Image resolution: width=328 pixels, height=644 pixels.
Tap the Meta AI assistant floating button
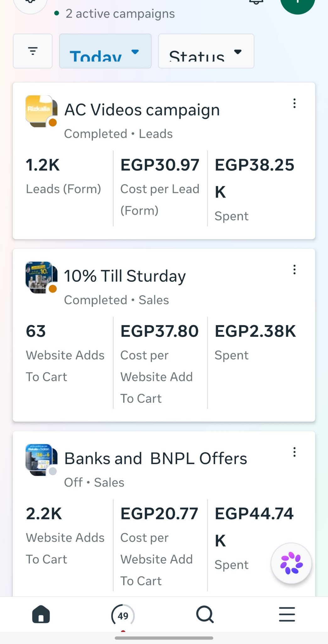292,563
